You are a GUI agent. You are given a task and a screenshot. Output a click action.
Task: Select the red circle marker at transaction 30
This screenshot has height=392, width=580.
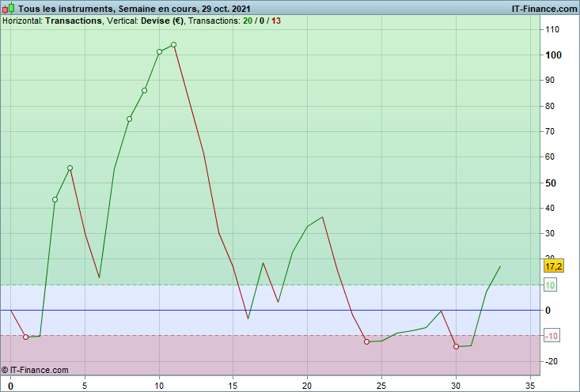[x=456, y=346]
